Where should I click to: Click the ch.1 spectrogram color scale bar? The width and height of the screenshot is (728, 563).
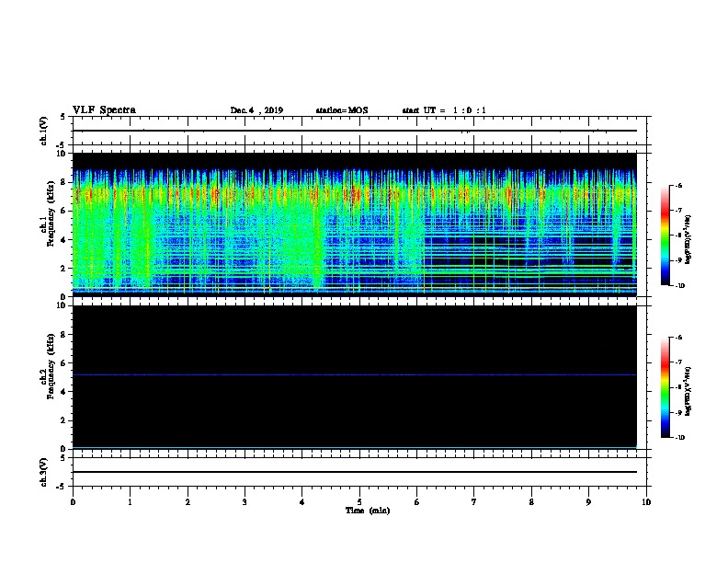(665, 236)
